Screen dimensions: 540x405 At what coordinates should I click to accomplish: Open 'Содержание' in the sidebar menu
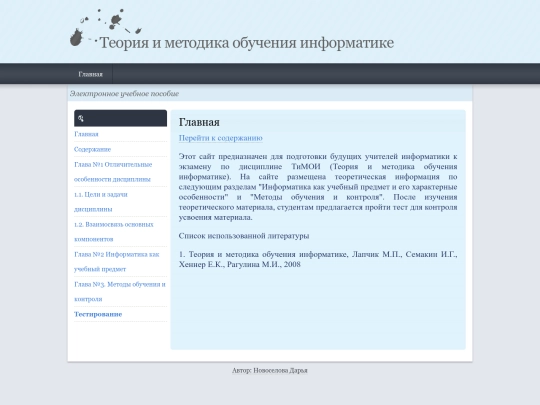93,149
